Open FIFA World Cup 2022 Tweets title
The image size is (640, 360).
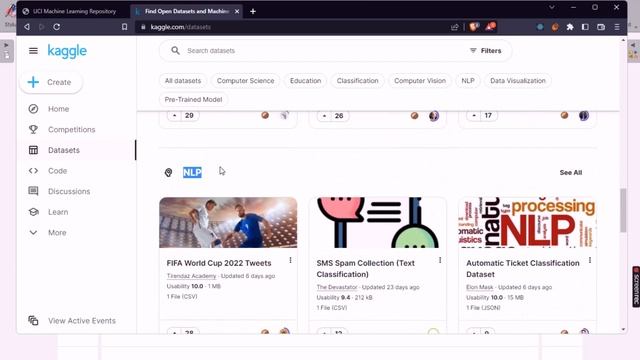click(x=219, y=263)
